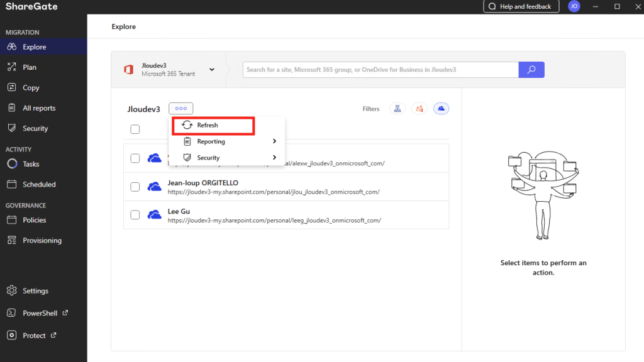Toggle the OneDrive cloud filter icon
The height and width of the screenshot is (362, 644).
click(441, 109)
